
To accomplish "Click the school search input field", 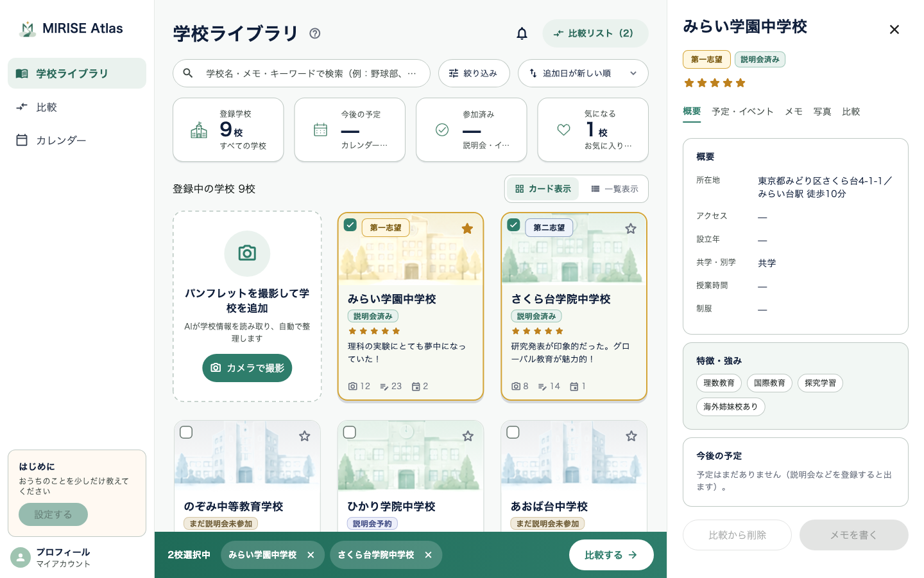I will (x=302, y=73).
